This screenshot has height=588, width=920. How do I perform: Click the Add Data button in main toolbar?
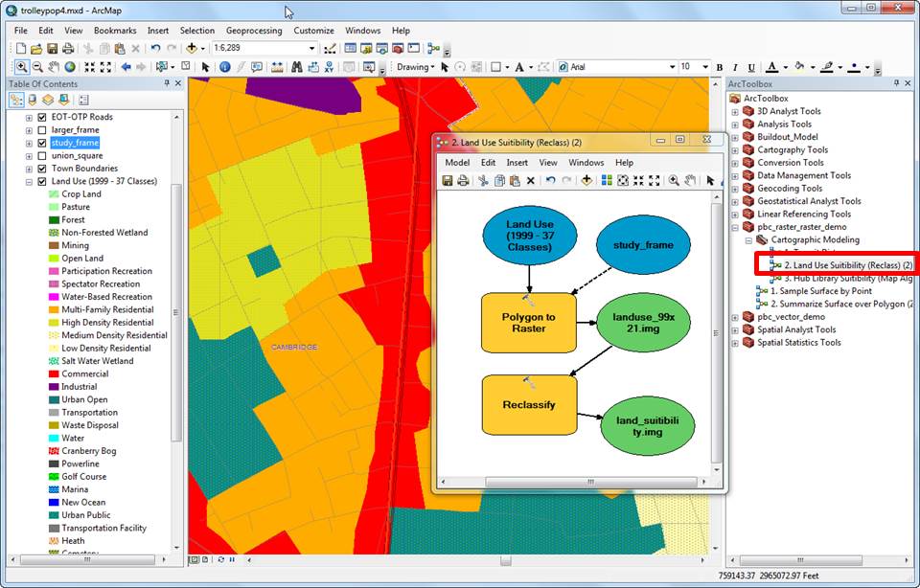(x=193, y=48)
